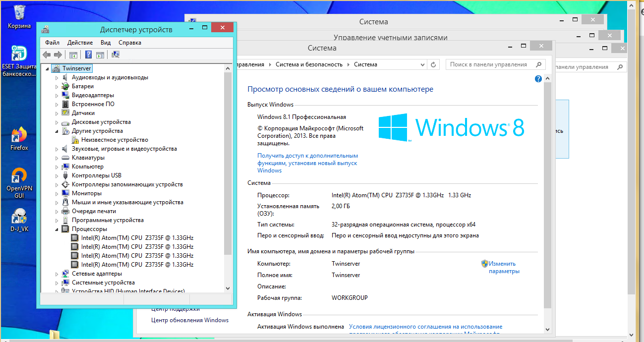Click the Мыши и иные указывающие устройства icon

click(x=65, y=202)
